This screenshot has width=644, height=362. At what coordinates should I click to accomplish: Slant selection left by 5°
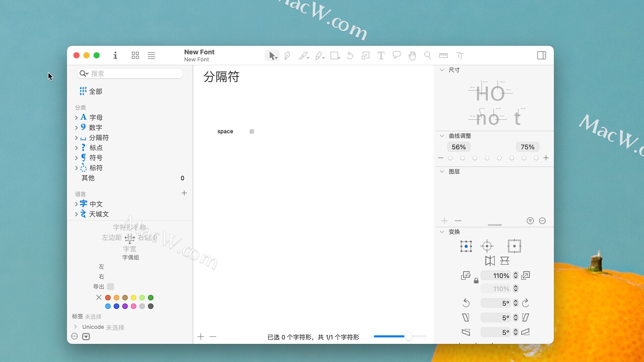point(466,317)
